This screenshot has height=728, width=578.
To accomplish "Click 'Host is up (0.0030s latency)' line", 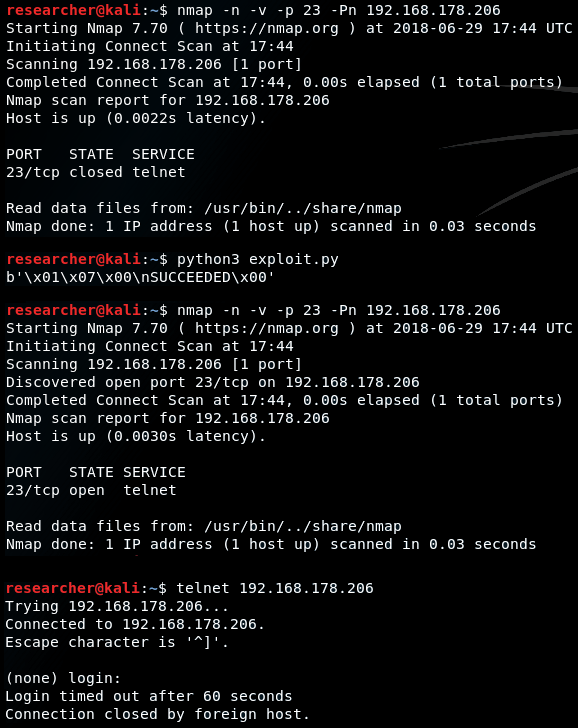I will click(136, 436).
